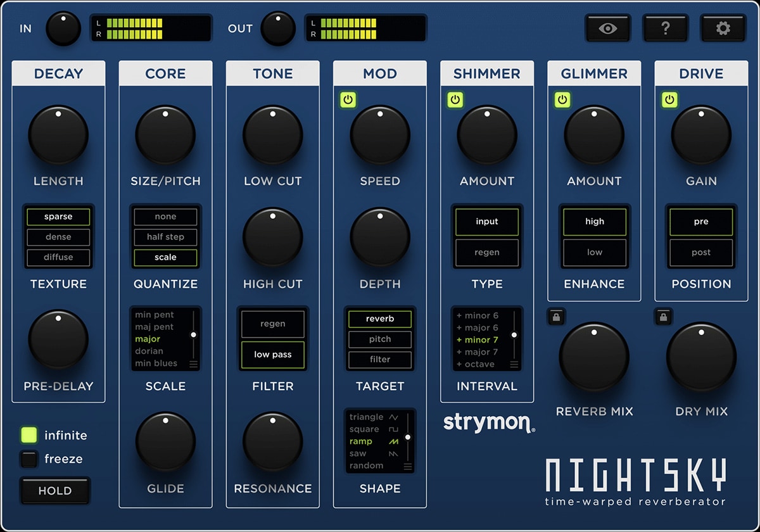Toggle the GLIMMER power switch
This screenshot has width=760, height=532.
pyautogui.click(x=562, y=99)
